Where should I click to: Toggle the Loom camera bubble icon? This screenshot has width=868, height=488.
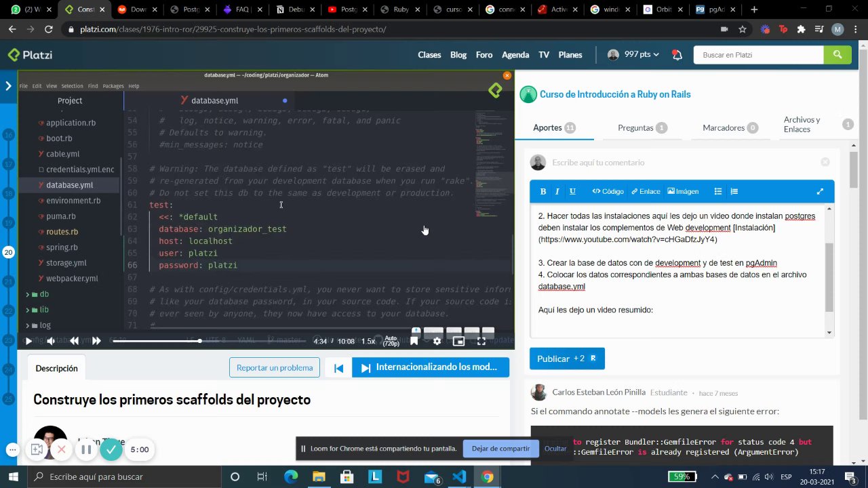point(37,449)
